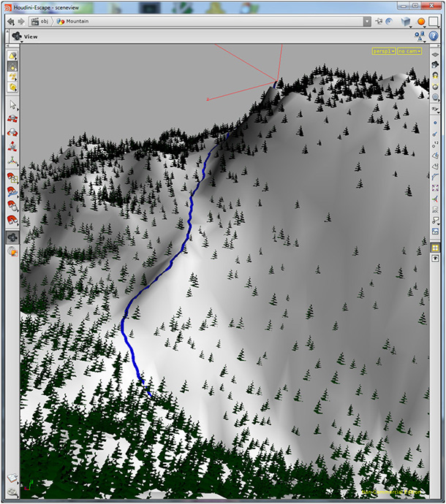Navigate back with the left arrow

click(11, 21)
